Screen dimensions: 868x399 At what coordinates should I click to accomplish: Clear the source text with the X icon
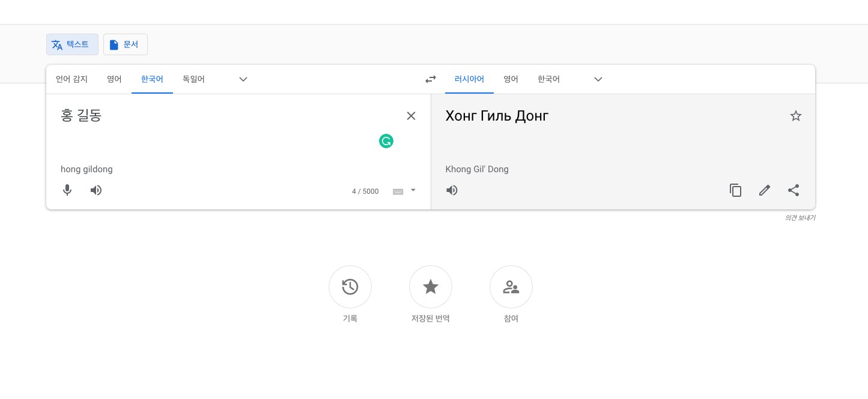[x=411, y=116]
